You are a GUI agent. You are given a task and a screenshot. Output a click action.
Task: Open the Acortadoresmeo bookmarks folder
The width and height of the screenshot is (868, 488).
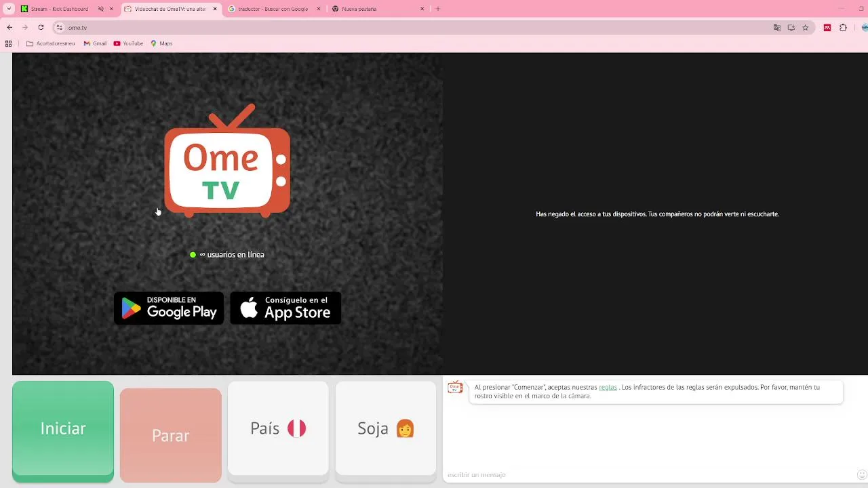click(x=51, y=43)
